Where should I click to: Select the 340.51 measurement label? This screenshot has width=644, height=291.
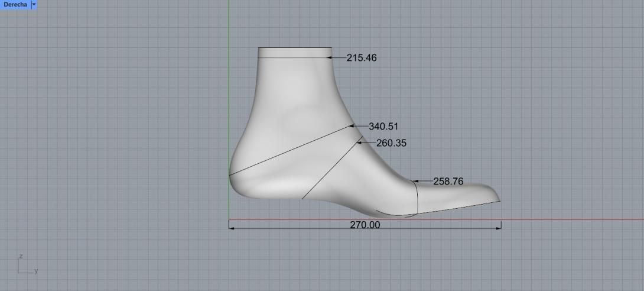[x=383, y=127]
